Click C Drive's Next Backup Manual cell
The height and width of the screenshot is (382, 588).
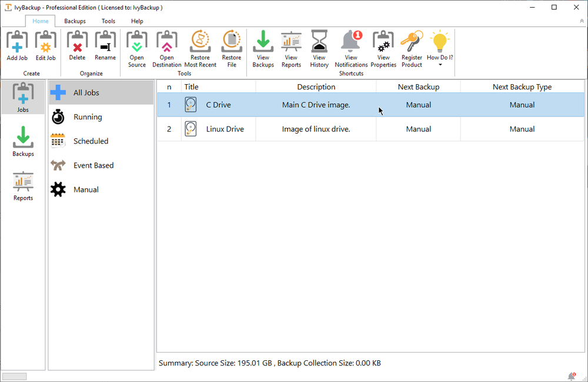[419, 105]
